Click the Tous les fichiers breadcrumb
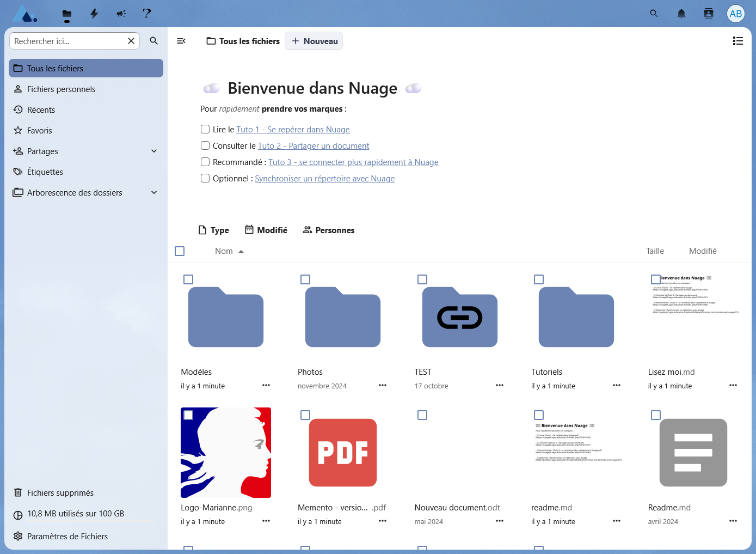756x554 pixels. coord(243,41)
